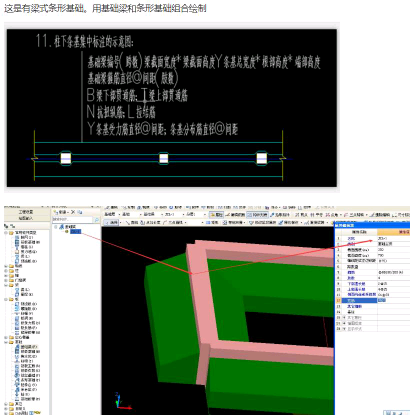
Task: Select the highlighted JZL-1 item in component tree
Action: [x=75, y=231]
